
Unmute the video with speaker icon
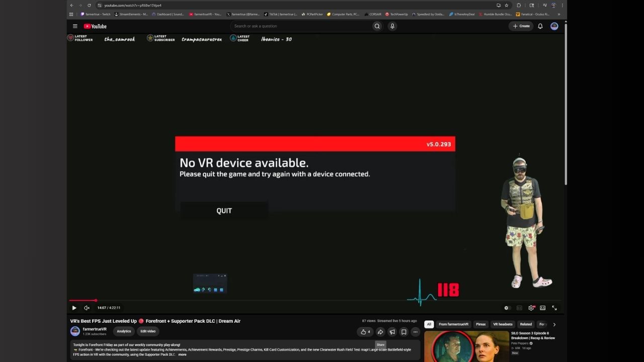click(x=87, y=308)
